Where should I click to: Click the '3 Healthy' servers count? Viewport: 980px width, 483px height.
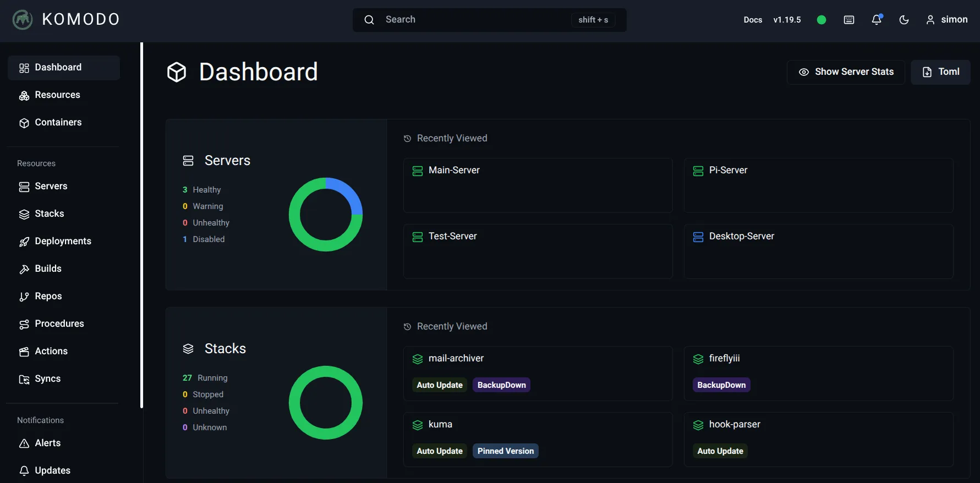pyautogui.click(x=201, y=190)
